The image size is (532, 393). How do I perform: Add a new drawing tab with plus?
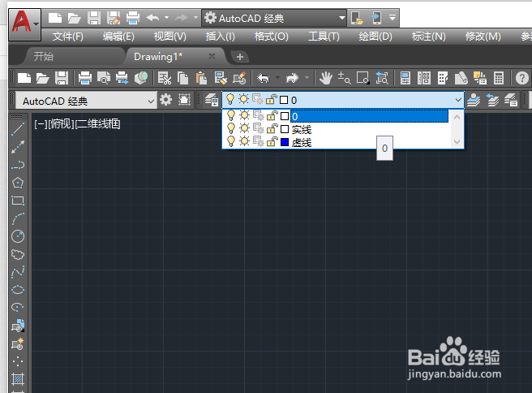click(x=240, y=57)
